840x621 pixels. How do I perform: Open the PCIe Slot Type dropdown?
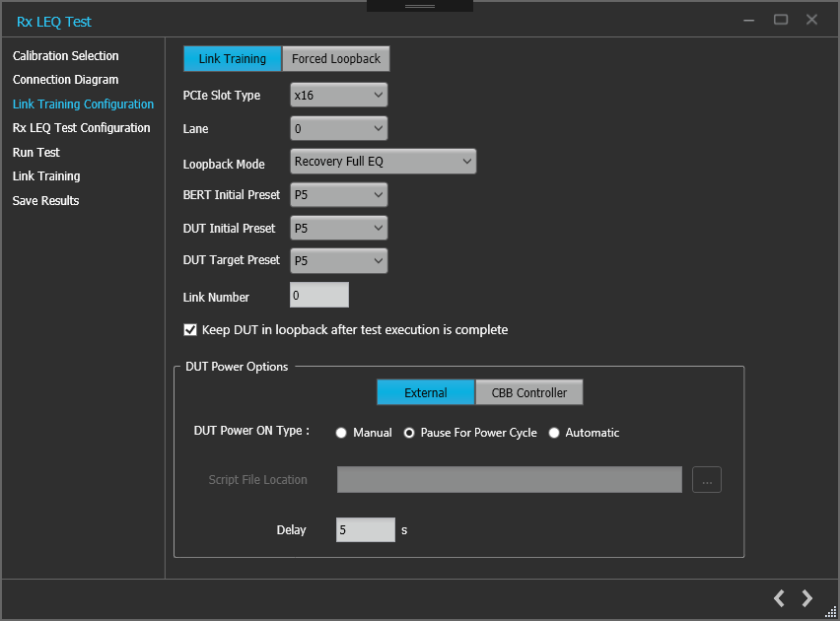point(338,95)
